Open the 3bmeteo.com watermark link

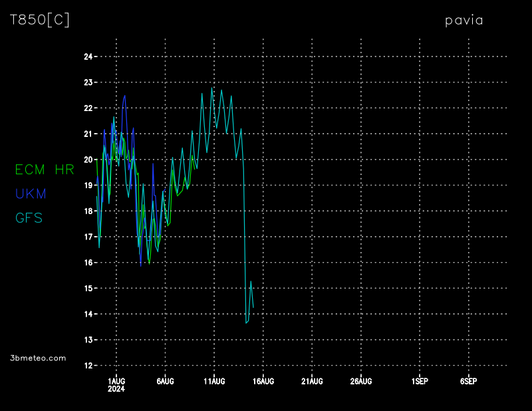tap(39, 358)
